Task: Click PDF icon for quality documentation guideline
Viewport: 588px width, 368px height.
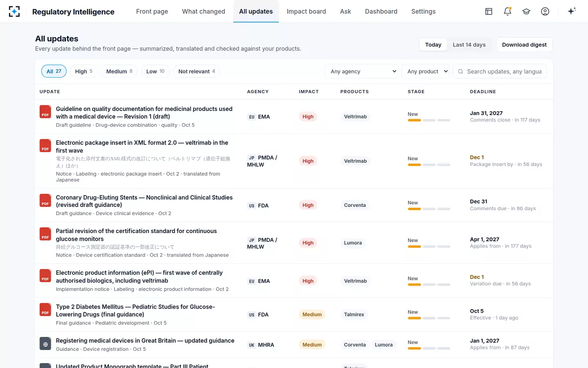Action: pos(45,112)
